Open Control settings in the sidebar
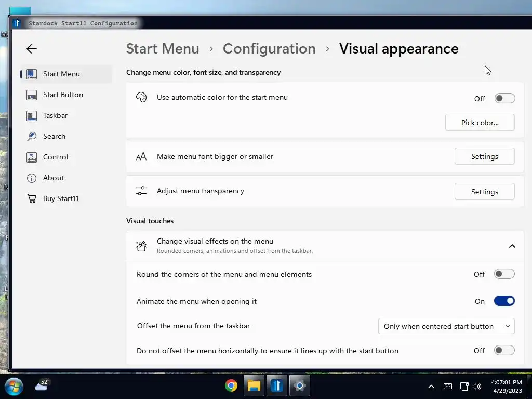The width and height of the screenshot is (532, 399). tap(66, 157)
